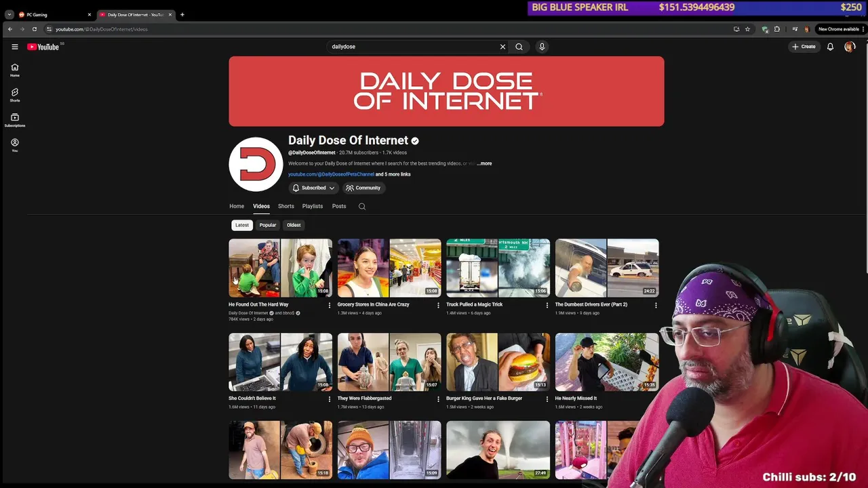The image size is (868, 488).
Task: Open options for He Found Out The Hard Way
Action: coord(330,305)
